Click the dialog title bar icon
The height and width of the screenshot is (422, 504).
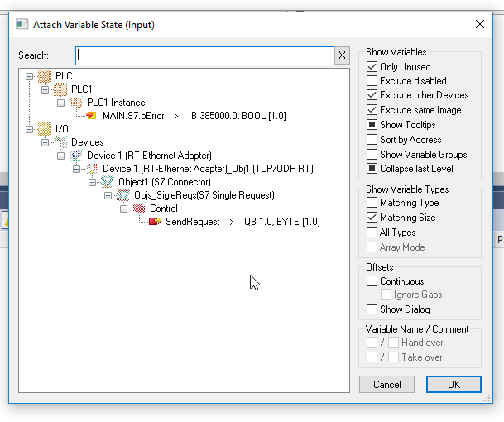click(x=22, y=24)
